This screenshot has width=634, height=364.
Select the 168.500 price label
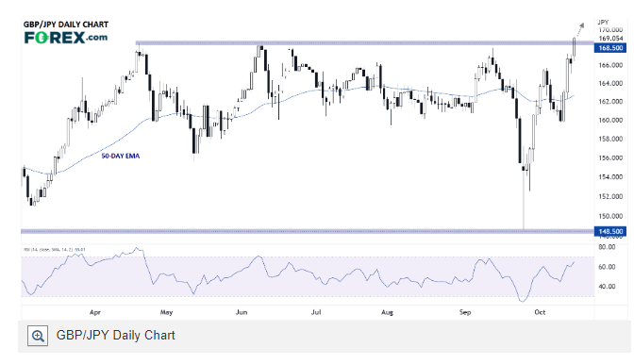610,48
